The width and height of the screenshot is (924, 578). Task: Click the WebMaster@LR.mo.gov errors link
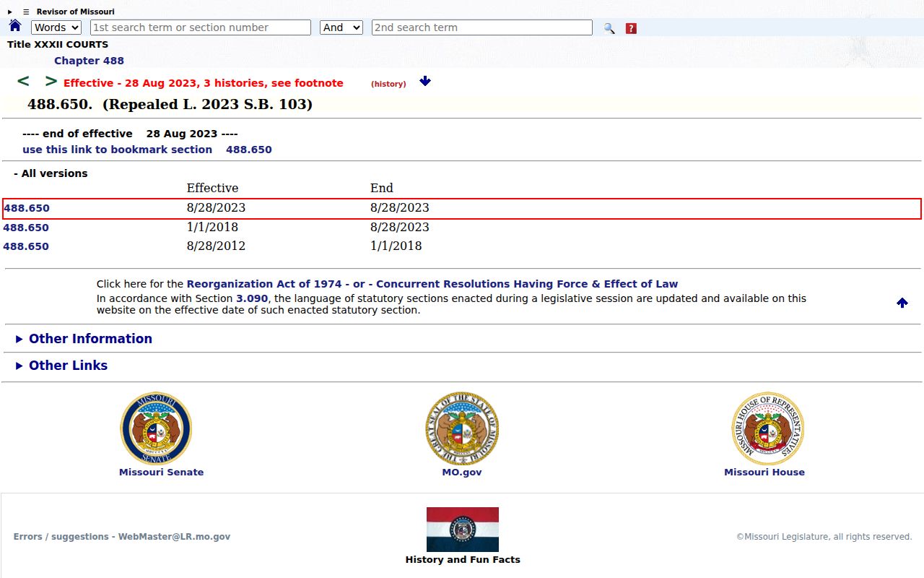[122, 537]
